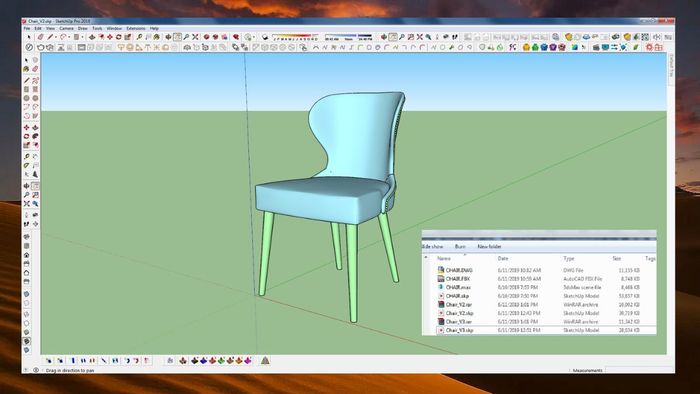Sort files by Name column in Explorer
This screenshot has width=700, height=394.
444,258
